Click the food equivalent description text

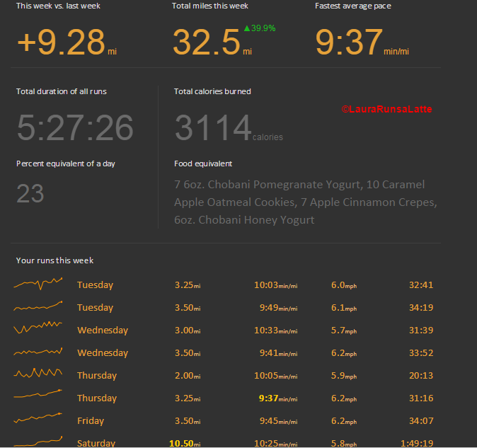tap(306, 202)
